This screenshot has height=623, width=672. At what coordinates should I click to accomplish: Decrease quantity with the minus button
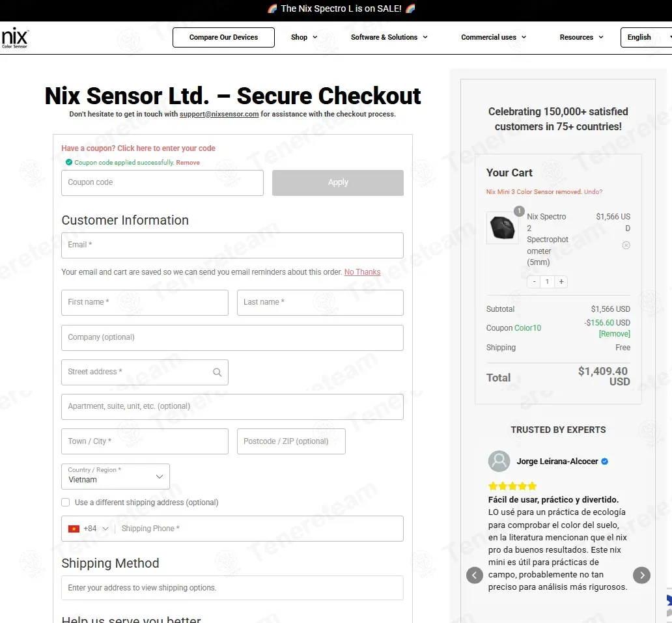534,281
